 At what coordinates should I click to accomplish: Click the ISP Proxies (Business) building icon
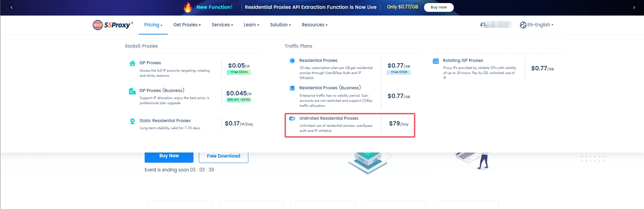[132, 91]
